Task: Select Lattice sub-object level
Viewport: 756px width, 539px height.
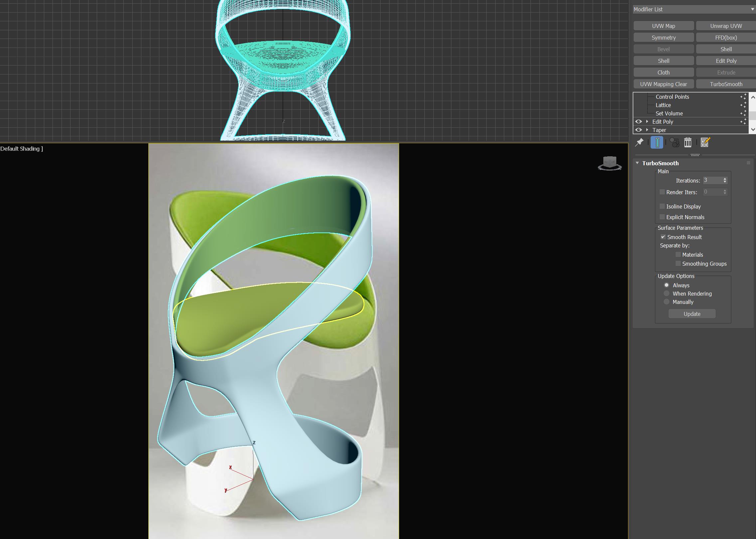Action: pyautogui.click(x=663, y=105)
